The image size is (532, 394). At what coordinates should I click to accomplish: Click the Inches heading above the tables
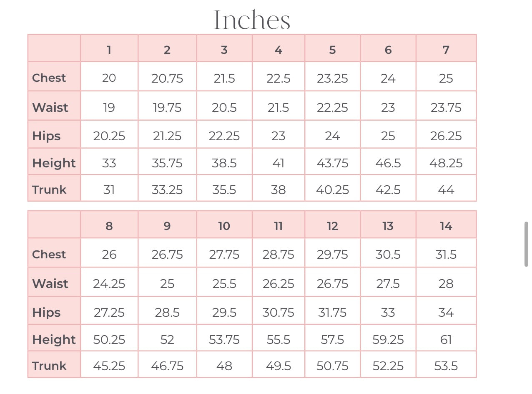pos(252,20)
